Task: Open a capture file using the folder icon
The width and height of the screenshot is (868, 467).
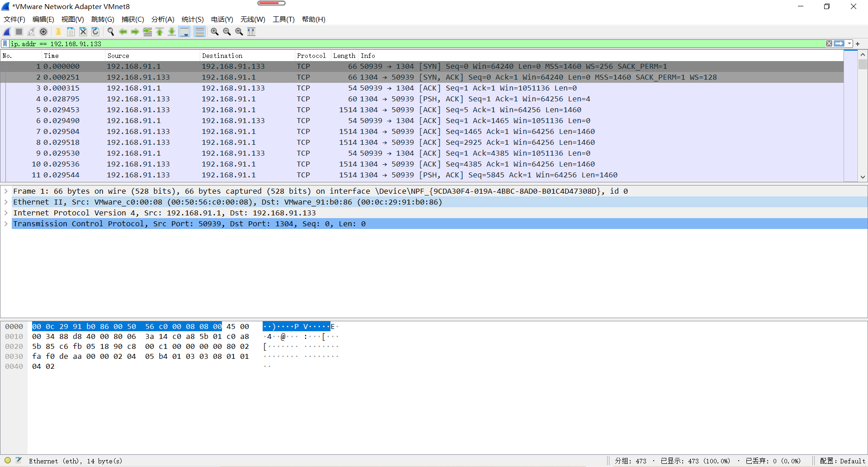Action: tap(58, 32)
